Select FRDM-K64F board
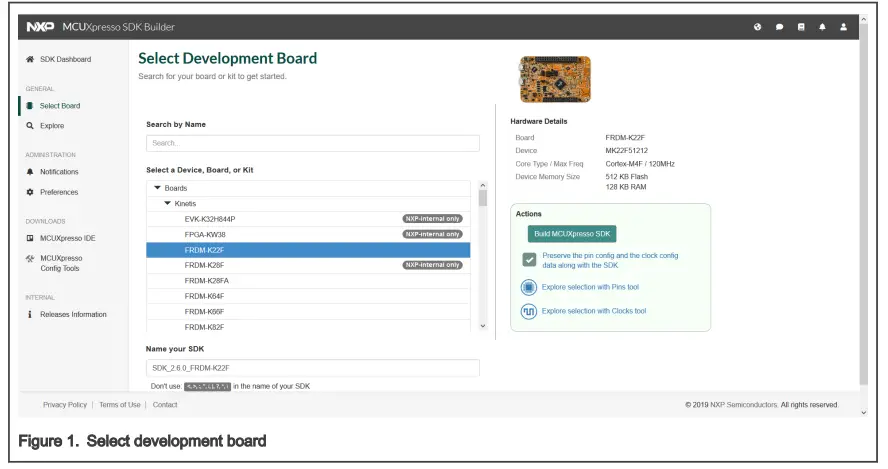 (308, 296)
